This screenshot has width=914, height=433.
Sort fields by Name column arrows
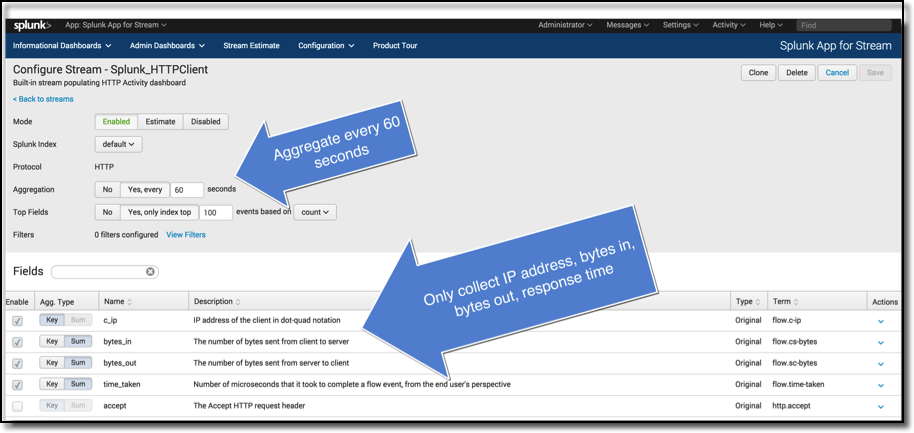coord(130,302)
